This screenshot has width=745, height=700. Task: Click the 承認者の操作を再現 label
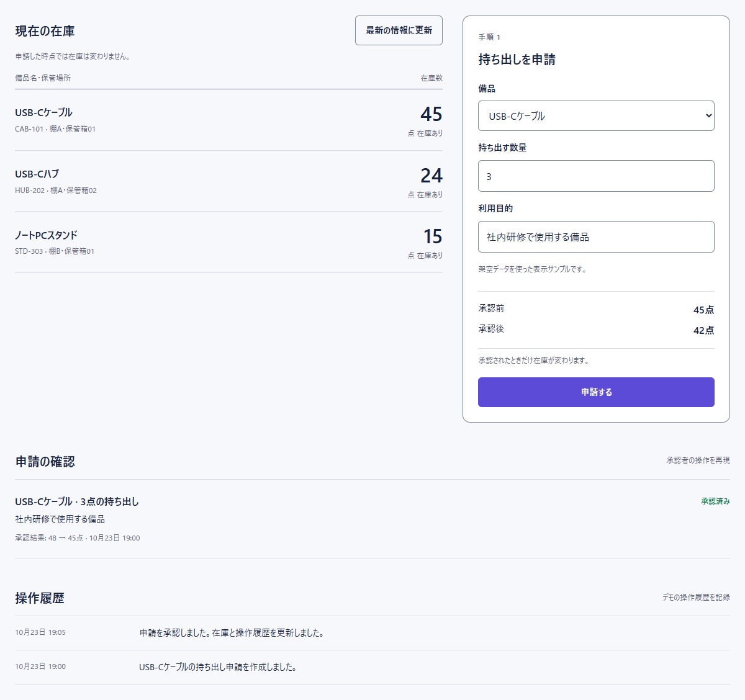(698, 460)
